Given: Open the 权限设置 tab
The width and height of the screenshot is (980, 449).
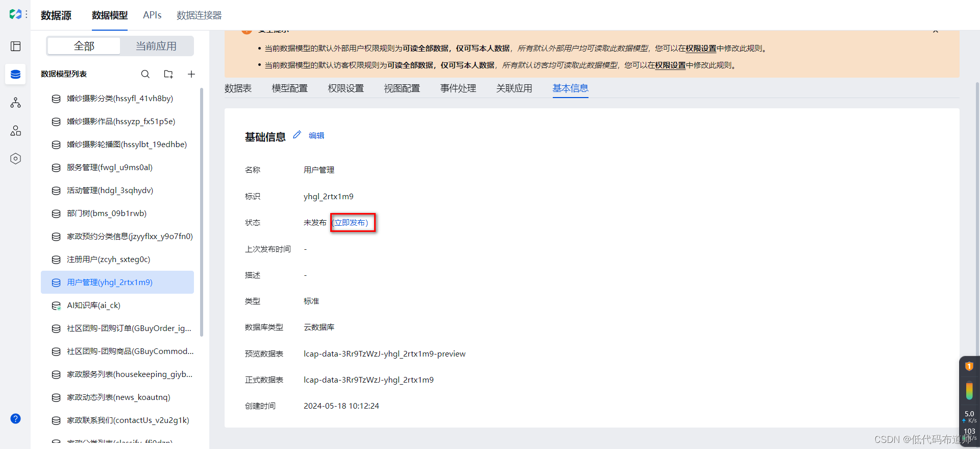Looking at the screenshot, I should click(x=346, y=88).
